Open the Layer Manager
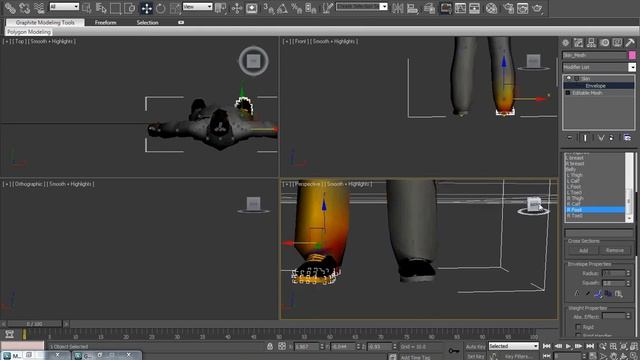The width and height of the screenshot is (640, 360). [x=429, y=8]
